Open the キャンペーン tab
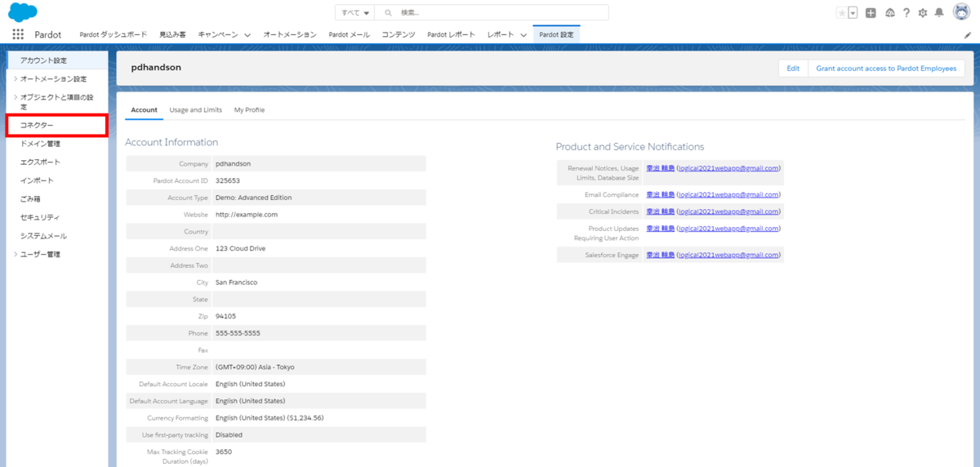Image resolution: width=980 pixels, height=467 pixels. point(218,34)
